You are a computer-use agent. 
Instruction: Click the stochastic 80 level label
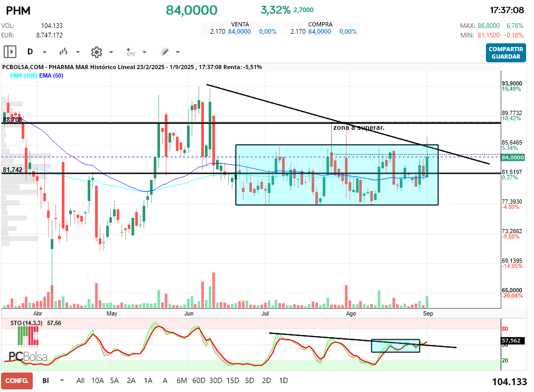[505, 329]
